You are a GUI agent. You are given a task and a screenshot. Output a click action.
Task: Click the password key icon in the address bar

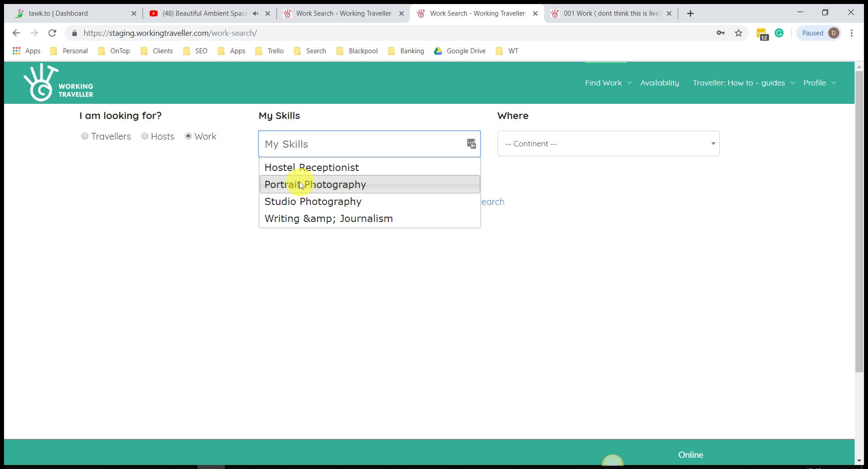tap(721, 33)
